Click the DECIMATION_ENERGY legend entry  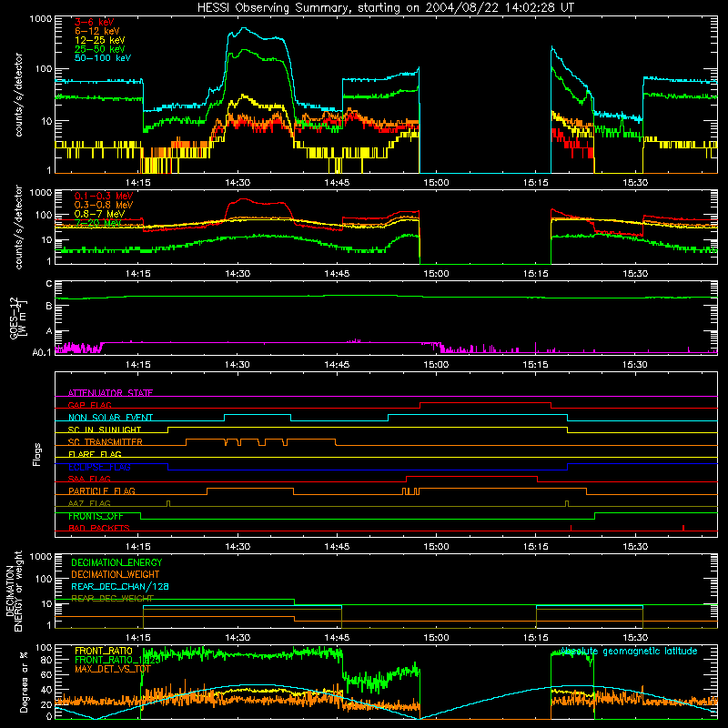pyautogui.click(x=116, y=562)
